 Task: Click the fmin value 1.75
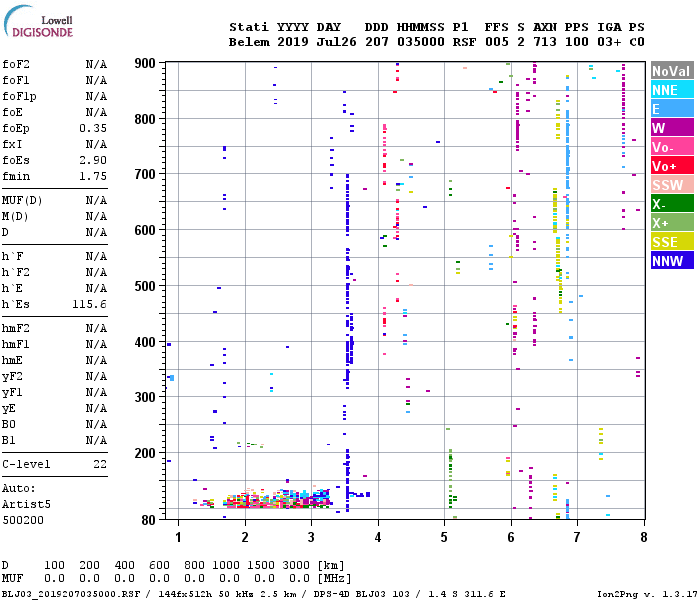(93, 176)
